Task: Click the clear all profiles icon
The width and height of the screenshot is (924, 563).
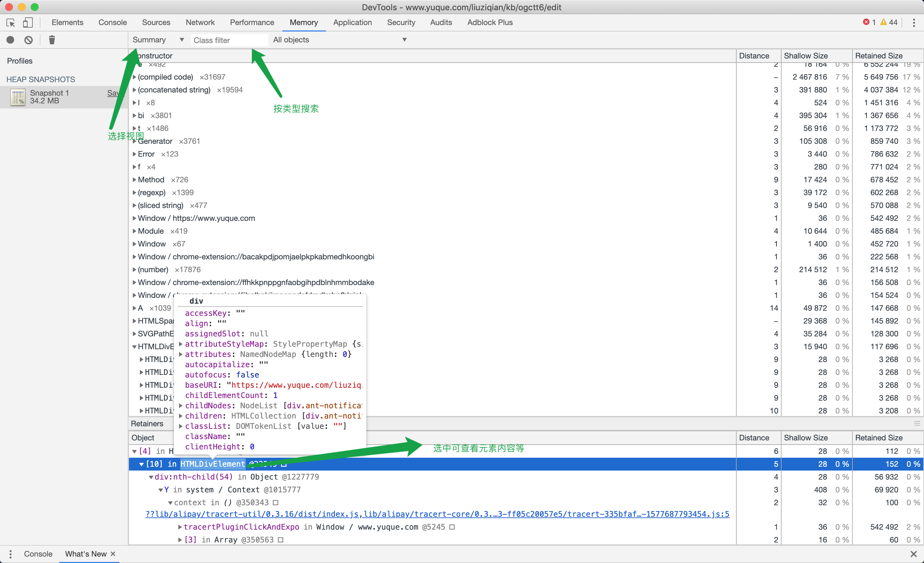Action: pyautogui.click(x=29, y=40)
